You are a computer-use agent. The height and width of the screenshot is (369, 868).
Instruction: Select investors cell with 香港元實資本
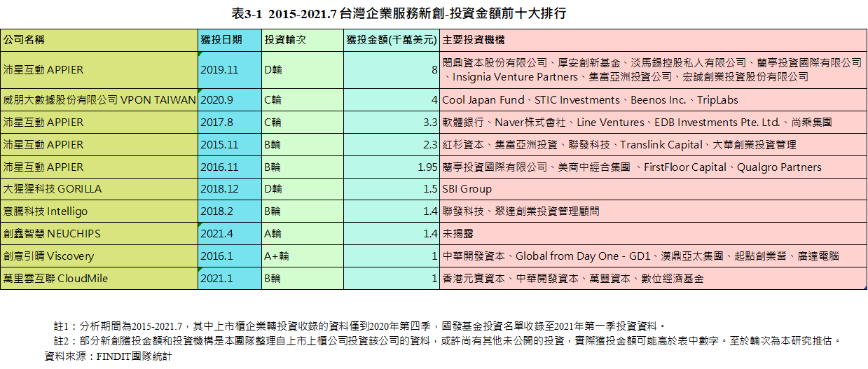[x=654, y=279]
